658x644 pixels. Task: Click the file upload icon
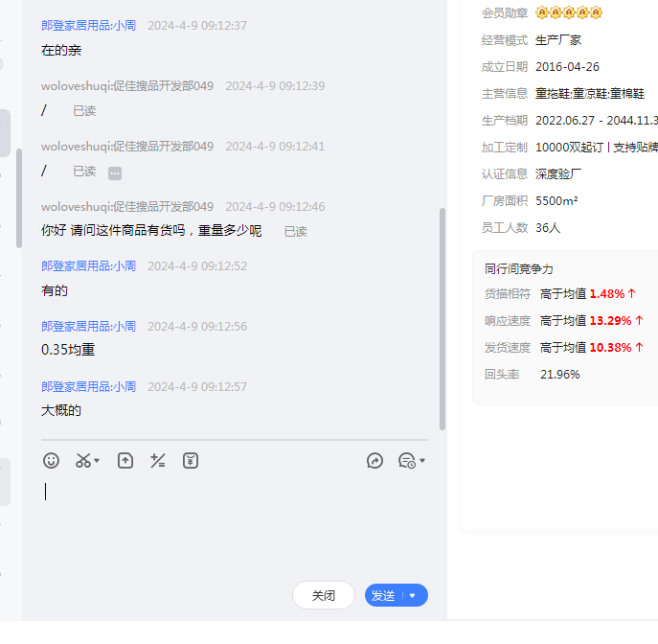125,461
